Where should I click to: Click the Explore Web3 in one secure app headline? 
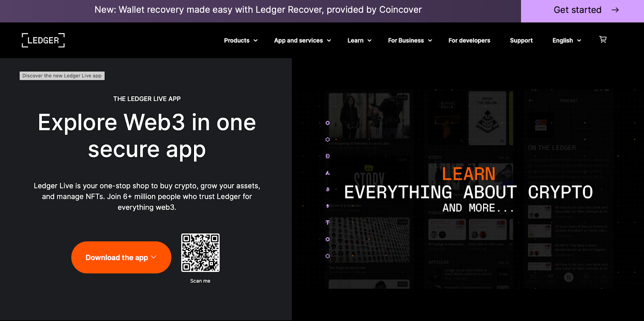(x=147, y=136)
